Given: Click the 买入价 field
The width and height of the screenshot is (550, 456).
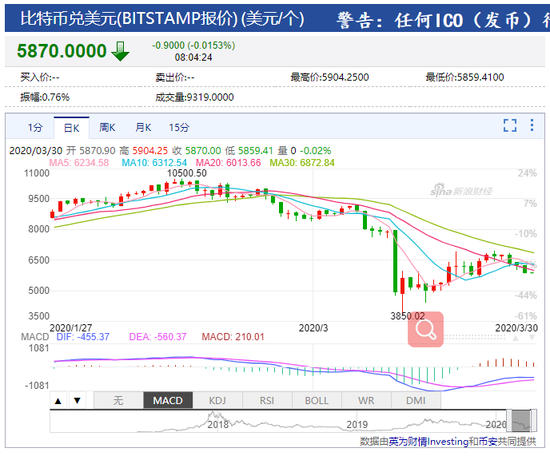Looking at the screenshot, I should coord(40,77).
